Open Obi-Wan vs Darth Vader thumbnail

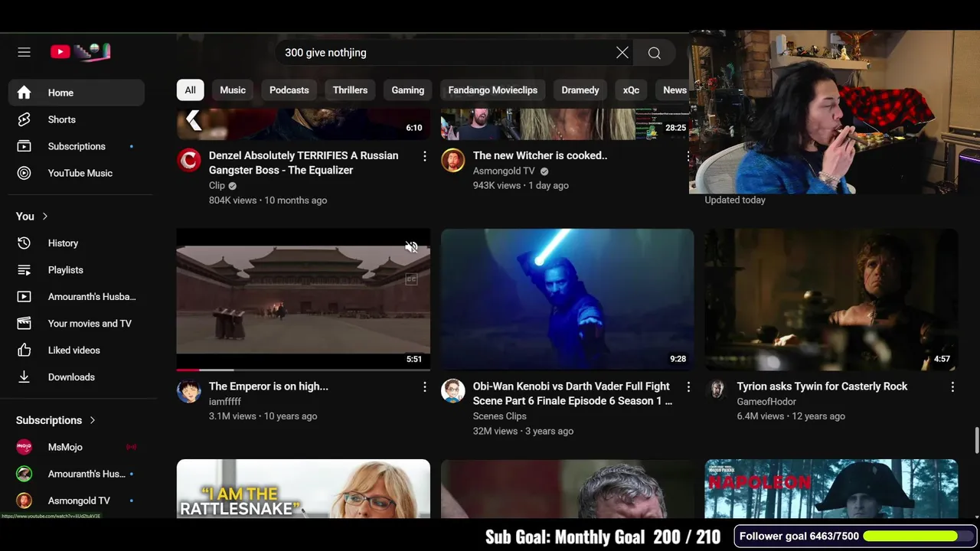(x=567, y=299)
